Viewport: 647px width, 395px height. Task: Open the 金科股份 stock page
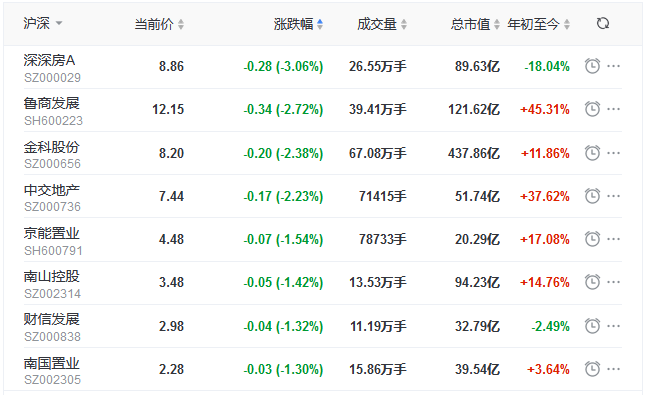coord(52,147)
